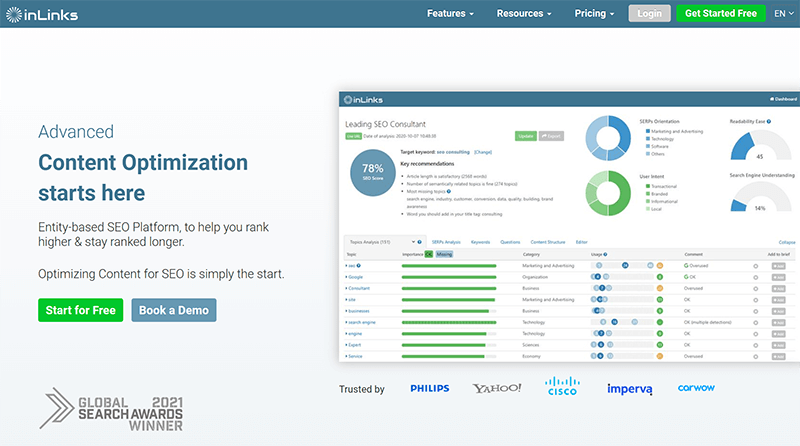The width and height of the screenshot is (800, 446).
Task: Click the importance bar in the search engine row
Action: click(449, 323)
